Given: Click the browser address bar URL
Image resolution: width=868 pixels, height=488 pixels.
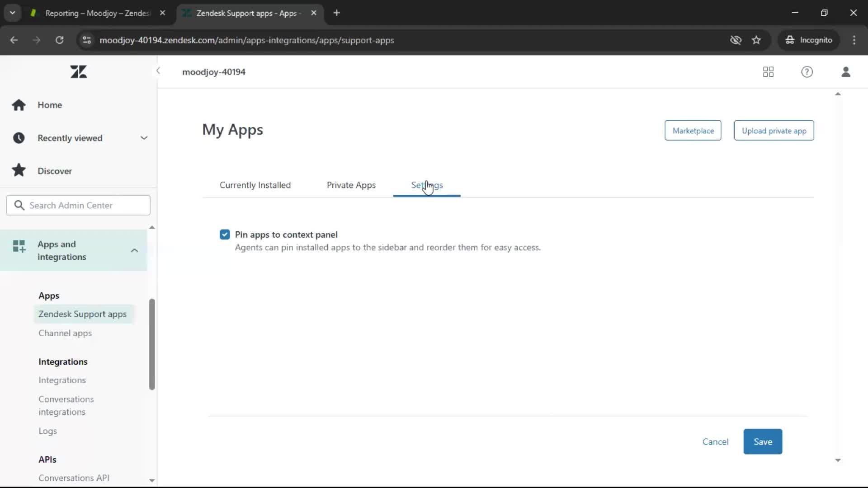Looking at the screenshot, I should (247, 40).
